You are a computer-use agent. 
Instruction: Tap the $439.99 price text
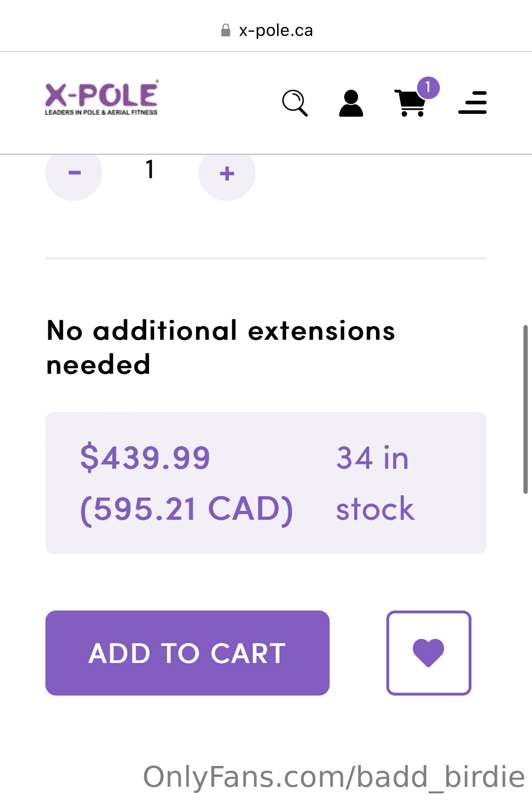(145, 457)
